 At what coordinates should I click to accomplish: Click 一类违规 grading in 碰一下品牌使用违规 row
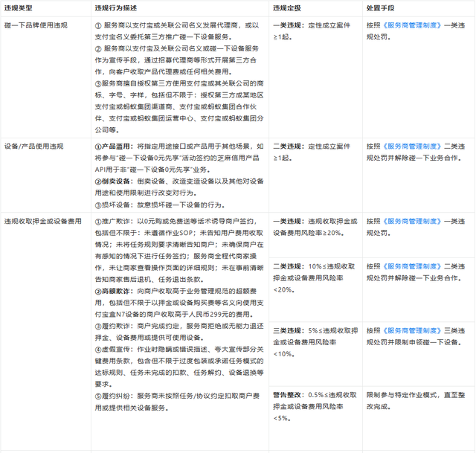pos(312,31)
